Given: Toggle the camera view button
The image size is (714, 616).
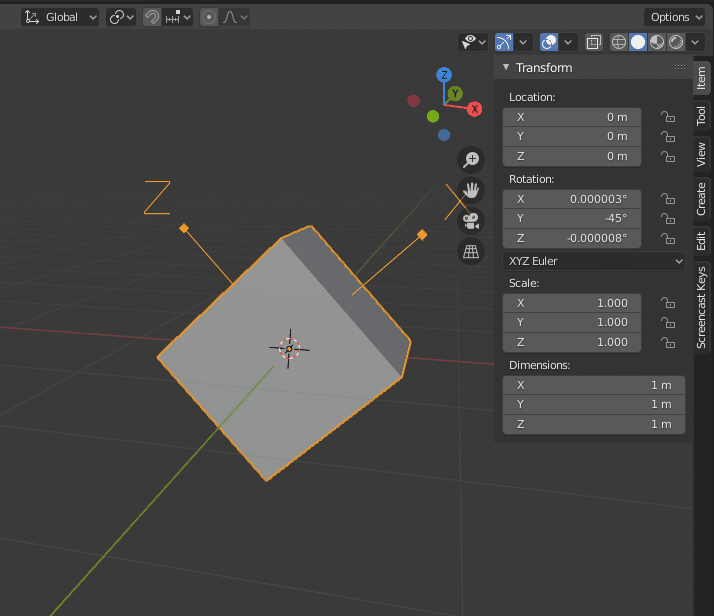Looking at the screenshot, I should click(x=471, y=221).
